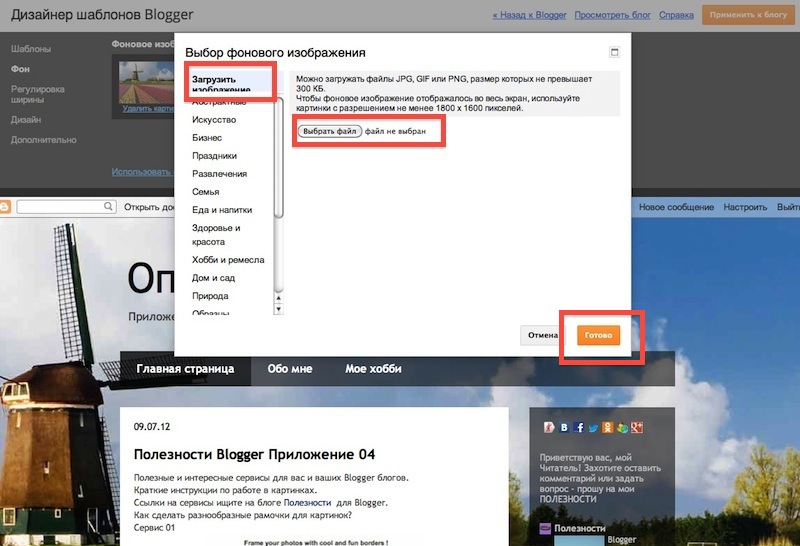Image resolution: width=800 pixels, height=546 pixels.
Task: Click scroll-up arrow in category list
Action: [278, 298]
